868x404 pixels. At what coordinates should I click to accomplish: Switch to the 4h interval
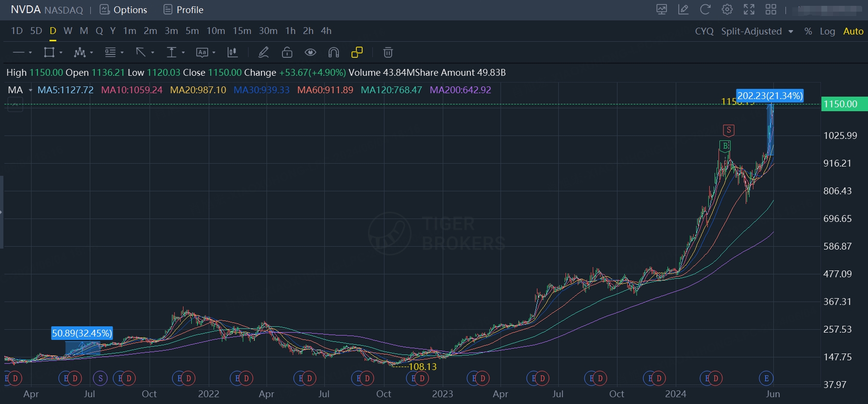326,31
